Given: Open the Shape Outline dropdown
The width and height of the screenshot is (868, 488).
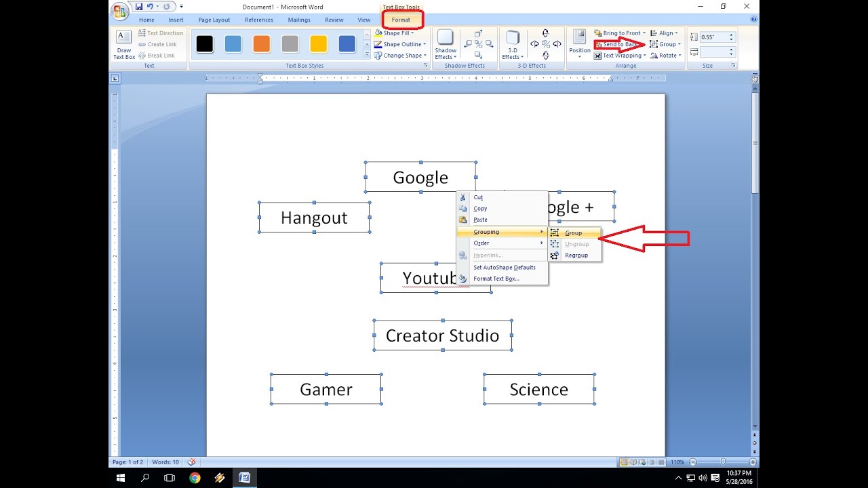Looking at the screenshot, I should point(400,44).
